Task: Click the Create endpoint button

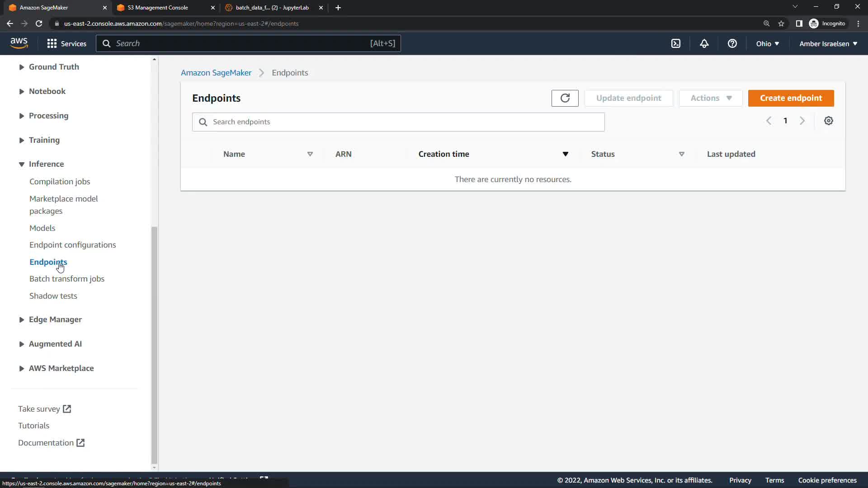Action: coord(791,98)
